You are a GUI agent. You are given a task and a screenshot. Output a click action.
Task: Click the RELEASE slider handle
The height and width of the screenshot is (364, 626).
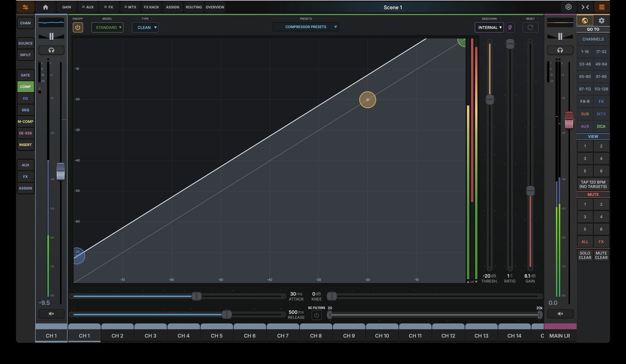point(227,314)
